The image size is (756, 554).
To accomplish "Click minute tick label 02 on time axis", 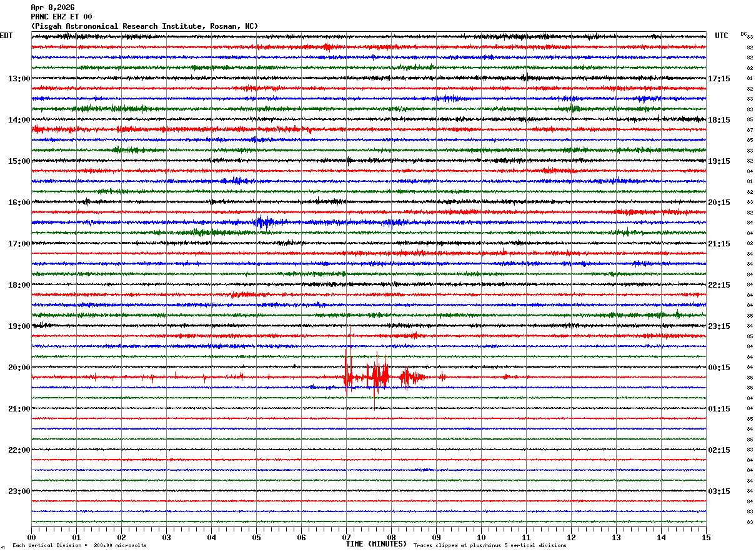I will click(121, 537).
